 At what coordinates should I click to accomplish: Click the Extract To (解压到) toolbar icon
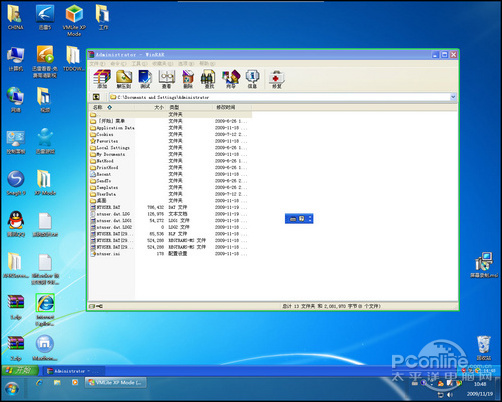tap(124, 79)
